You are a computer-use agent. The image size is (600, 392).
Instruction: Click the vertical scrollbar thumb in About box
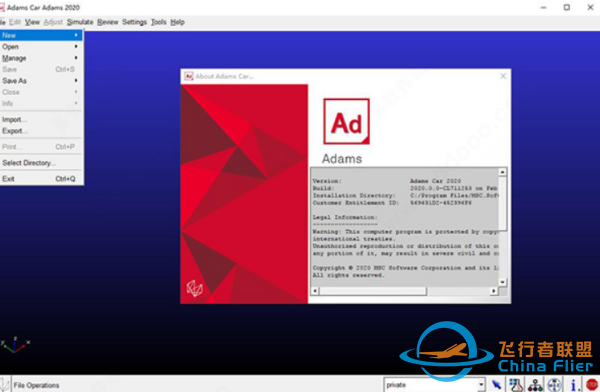click(x=503, y=203)
